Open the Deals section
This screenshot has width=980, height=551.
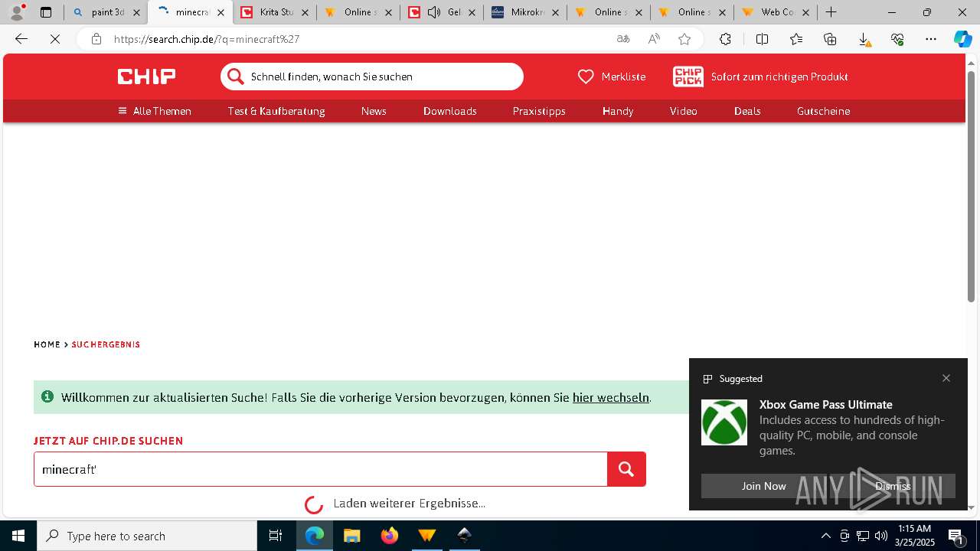tap(747, 111)
